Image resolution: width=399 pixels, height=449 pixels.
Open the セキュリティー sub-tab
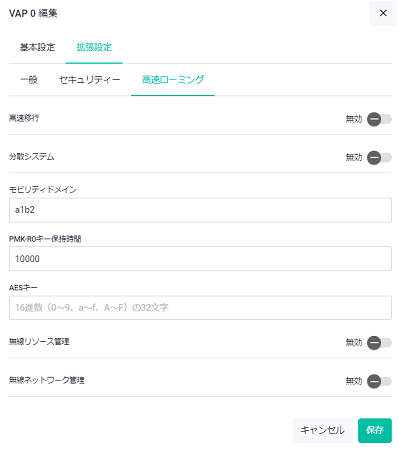89,80
